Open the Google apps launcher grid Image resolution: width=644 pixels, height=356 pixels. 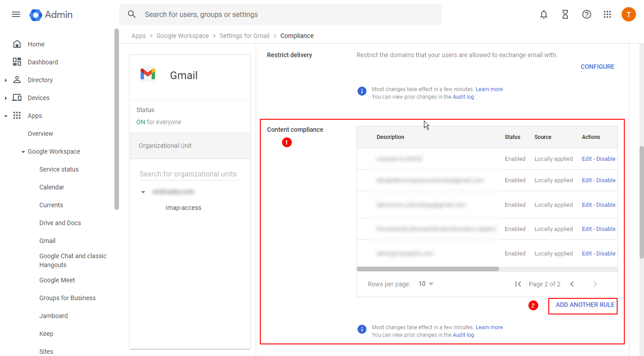[x=607, y=14]
